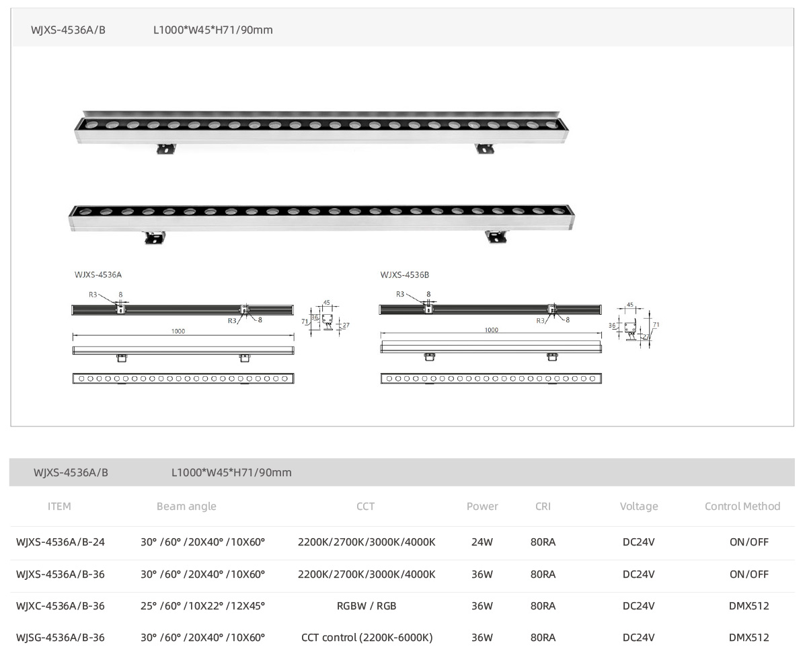Click the WJXS-4536B drawing label

click(x=404, y=274)
